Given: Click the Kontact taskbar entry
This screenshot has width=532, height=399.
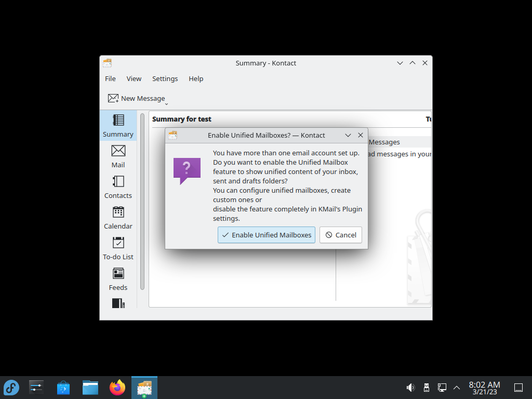Looking at the screenshot, I should [144, 388].
